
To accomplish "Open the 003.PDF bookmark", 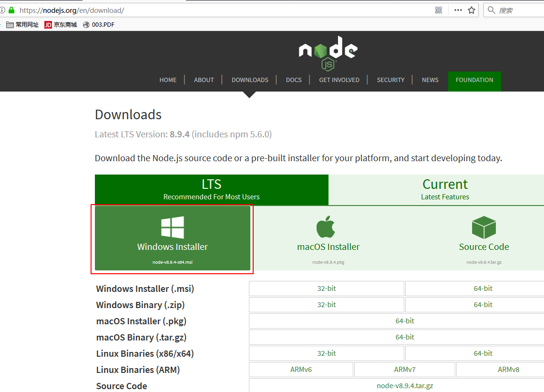I will tap(99, 25).
